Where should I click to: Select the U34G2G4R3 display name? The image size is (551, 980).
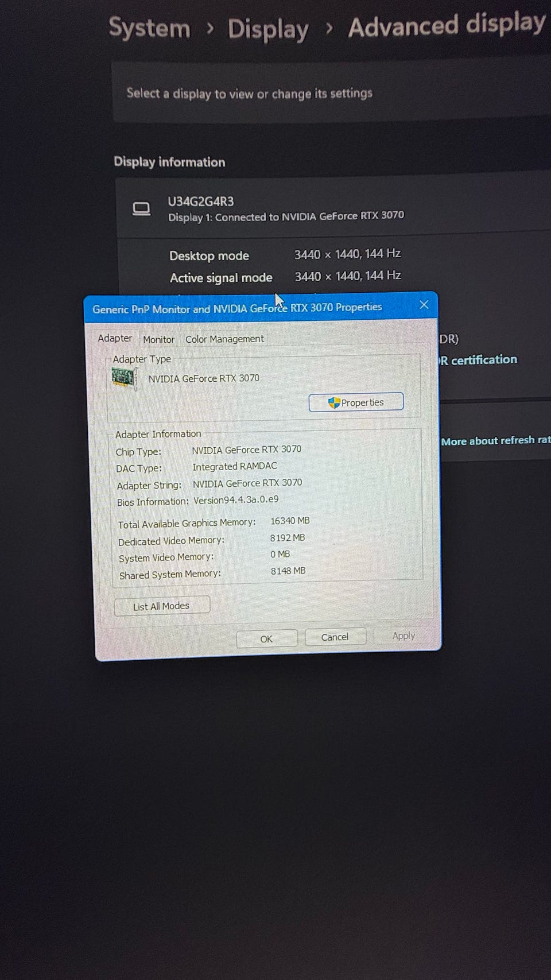coord(200,202)
